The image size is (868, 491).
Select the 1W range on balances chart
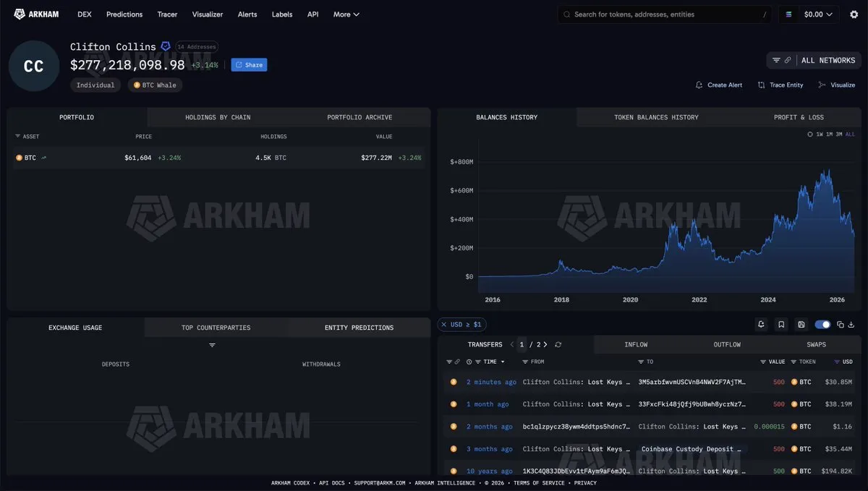[x=820, y=135]
